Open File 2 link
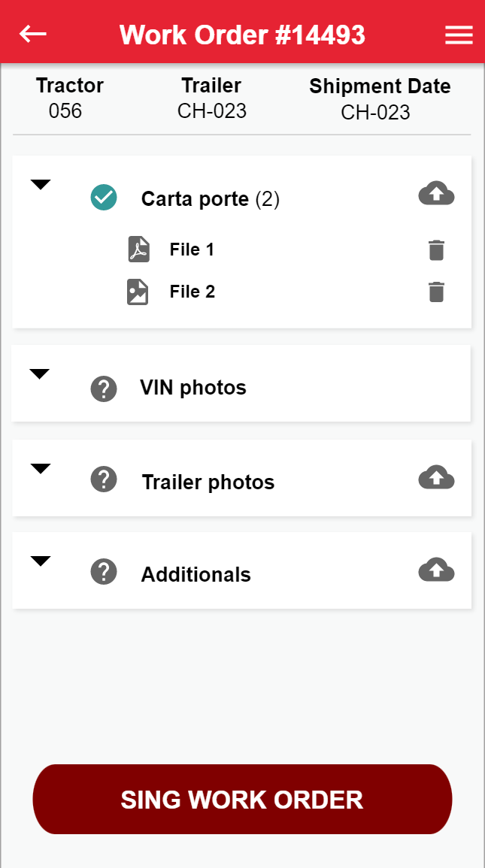This screenshot has height=868, width=485. tap(192, 292)
